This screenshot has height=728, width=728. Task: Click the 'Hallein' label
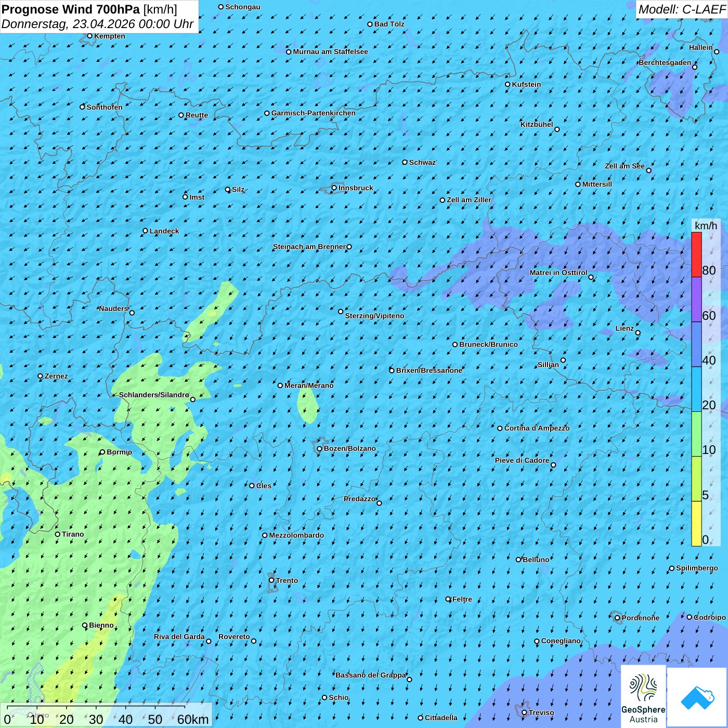701,47
